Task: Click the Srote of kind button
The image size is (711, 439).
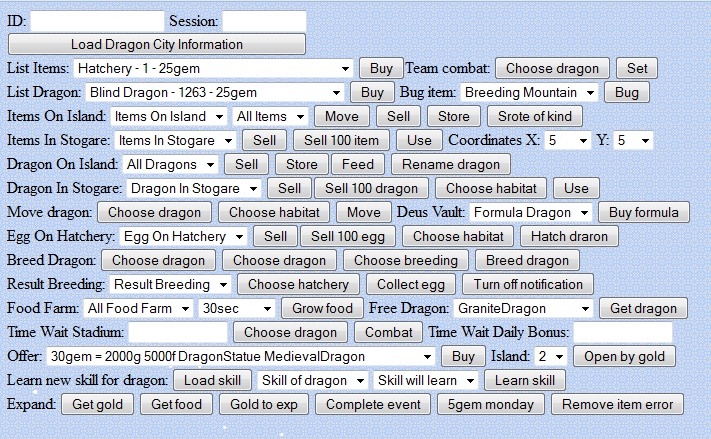Action: (x=535, y=117)
